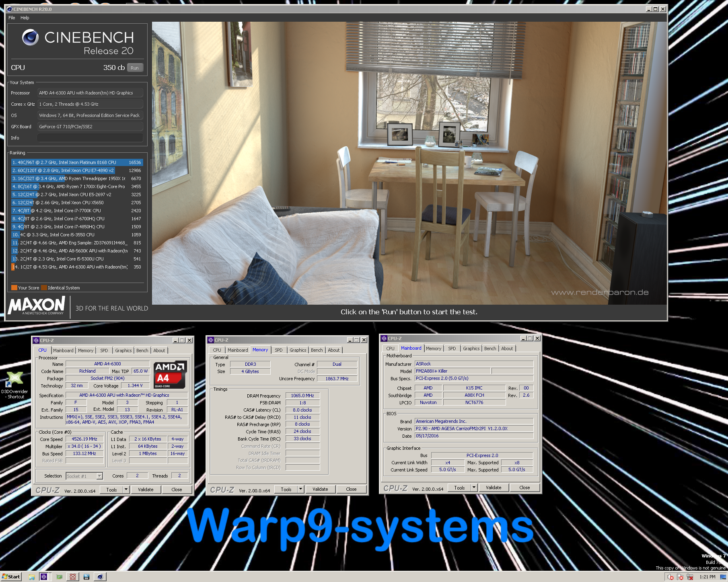
Task: Open the Socket #1 selection dropdown
Action: [99, 476]
